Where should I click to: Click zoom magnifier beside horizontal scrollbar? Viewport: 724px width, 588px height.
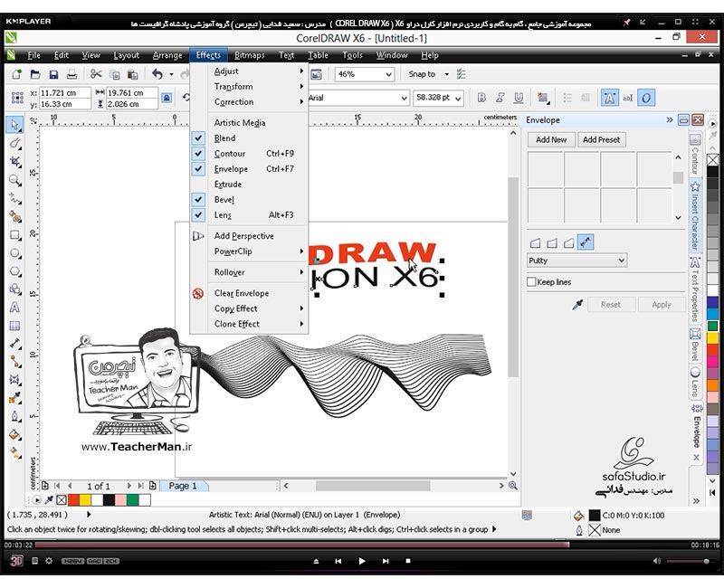point(513,486)
